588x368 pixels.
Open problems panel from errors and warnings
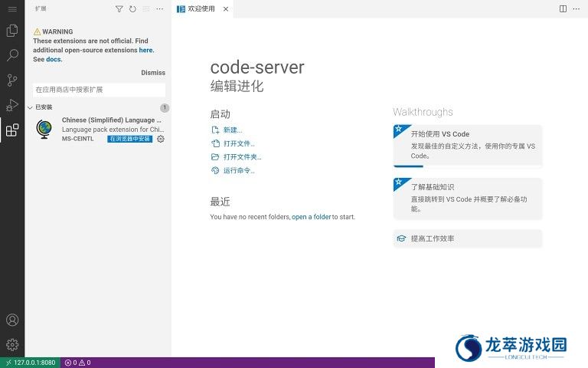pos(77,363)
